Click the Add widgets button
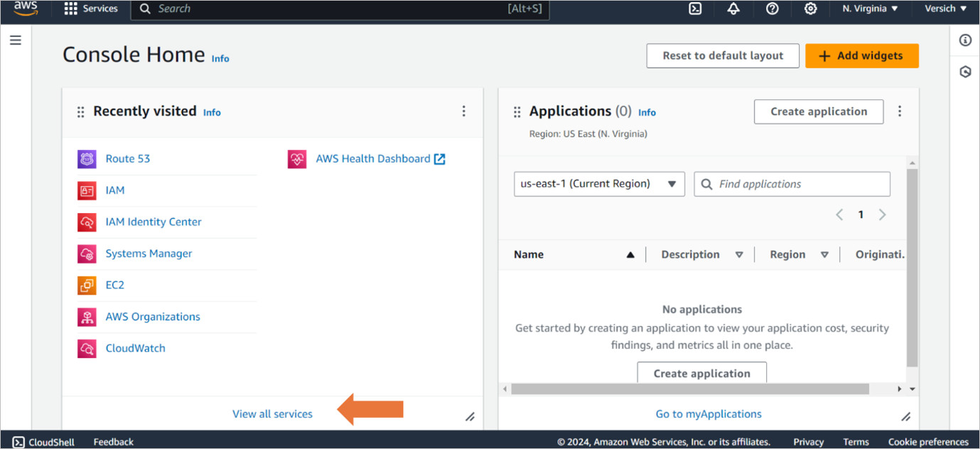Screen dimensions: 980x449 [x=861, y=55]
